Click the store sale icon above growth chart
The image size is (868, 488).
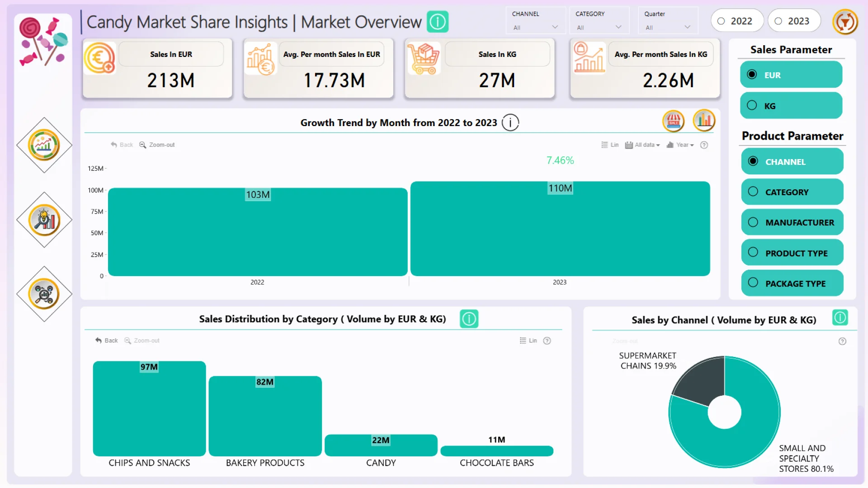tap(674, 121)
